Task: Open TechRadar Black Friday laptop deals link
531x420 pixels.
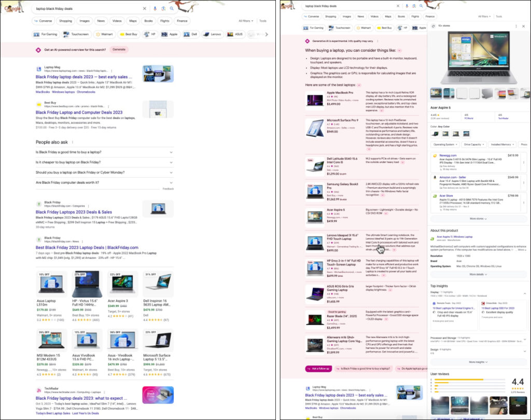Action: pyautogui.click(x=81, y=398)
